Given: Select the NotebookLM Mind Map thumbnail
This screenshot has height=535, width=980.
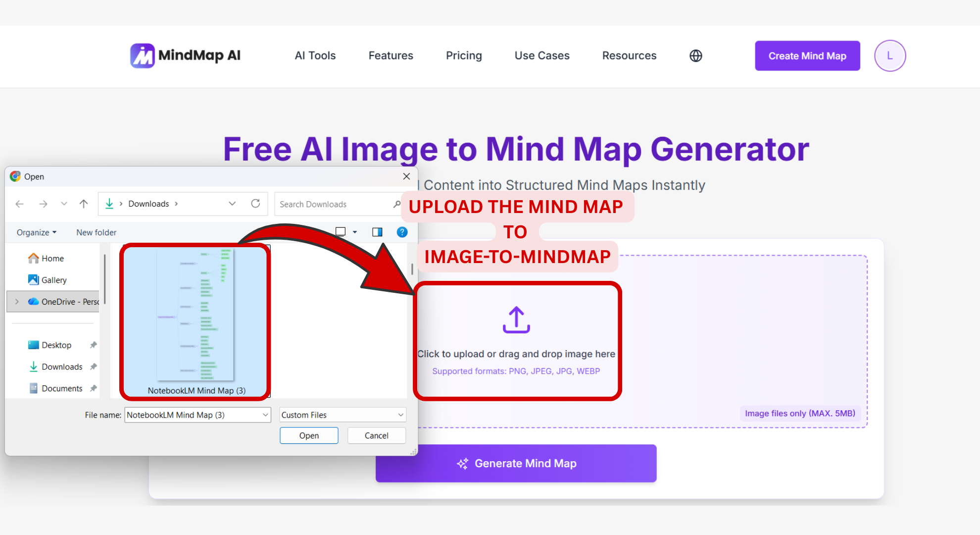Looking at the screenshot, I should pyautogui.click(x=195, y=317).
